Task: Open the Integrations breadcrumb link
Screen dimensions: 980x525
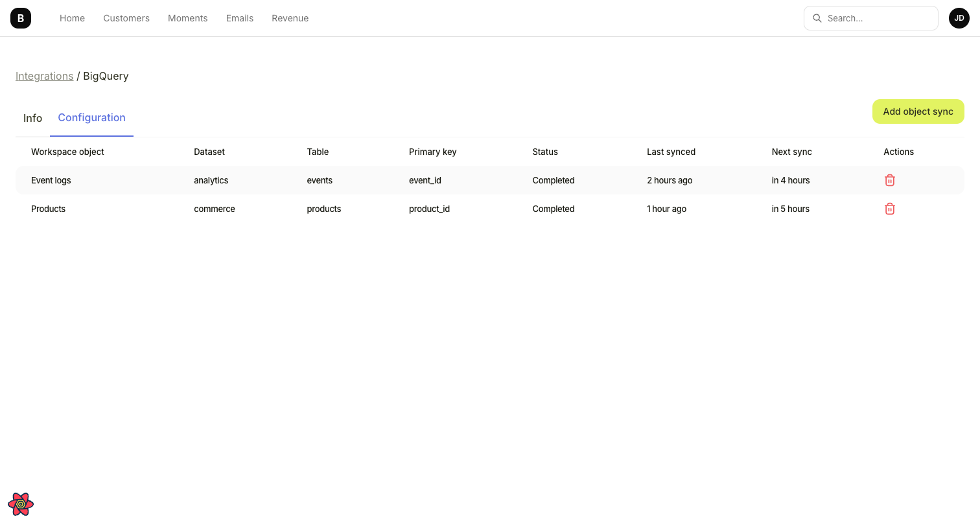Action: pos(44,76)
